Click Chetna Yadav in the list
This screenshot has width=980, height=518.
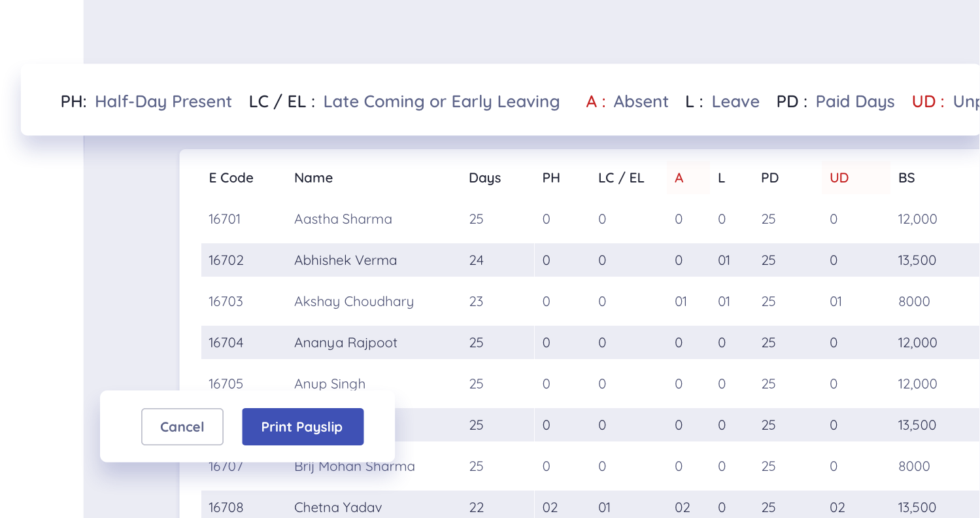(337, 508)
